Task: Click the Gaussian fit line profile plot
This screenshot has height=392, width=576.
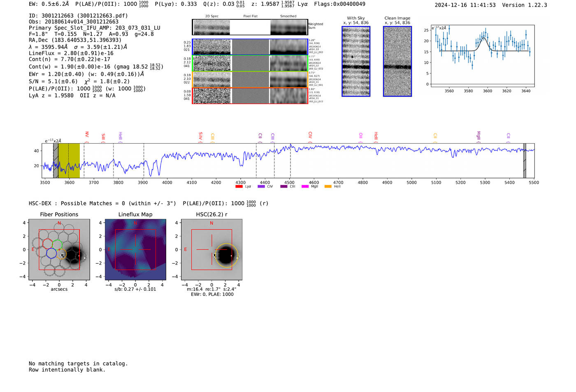Action: point(482,56)
